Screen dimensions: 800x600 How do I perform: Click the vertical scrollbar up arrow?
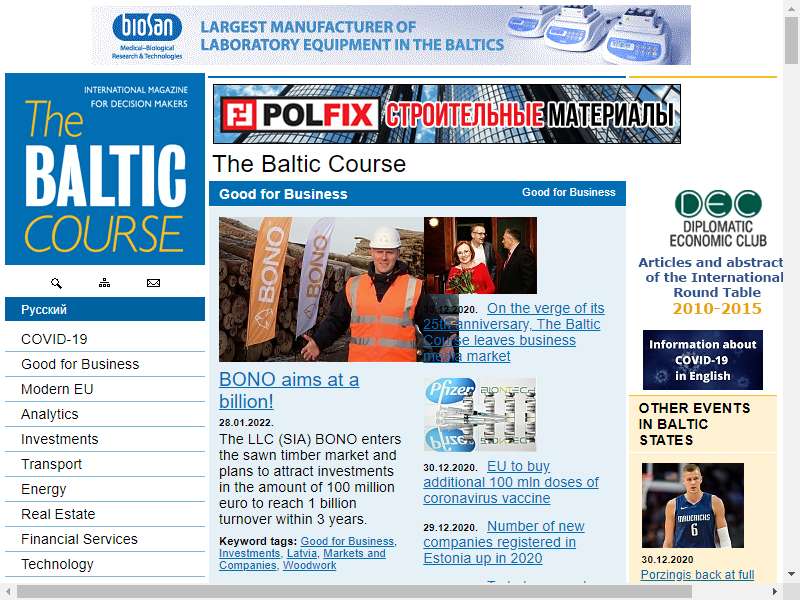pyautogui.click(x=791, y=9)
